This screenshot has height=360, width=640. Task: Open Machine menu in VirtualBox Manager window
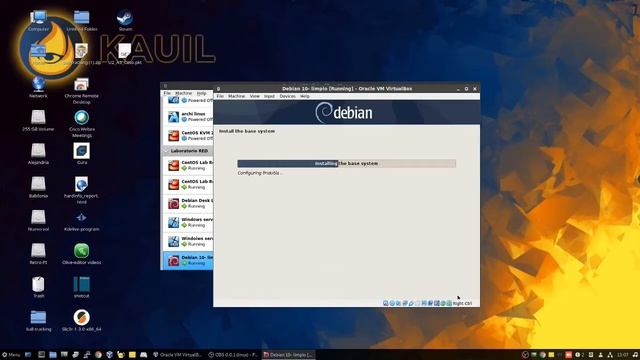(x=183, y=93)
